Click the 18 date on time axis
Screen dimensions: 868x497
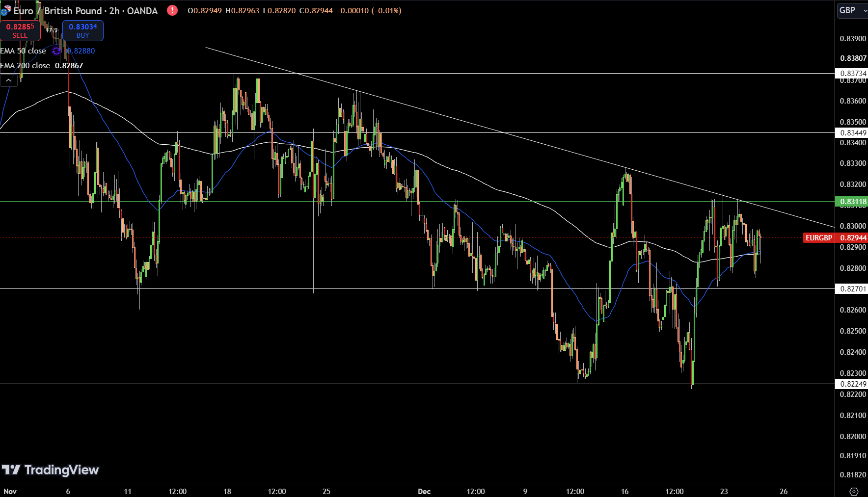pos(227,492)
